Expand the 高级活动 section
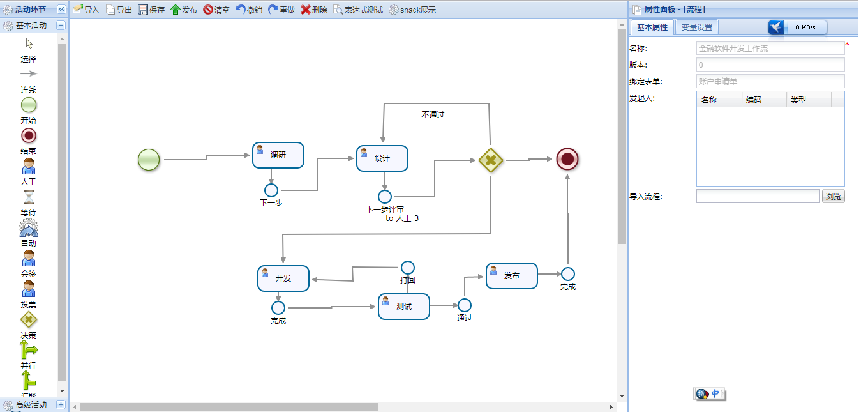The width and height of the screenshot is (868, 412). point(61,404)
